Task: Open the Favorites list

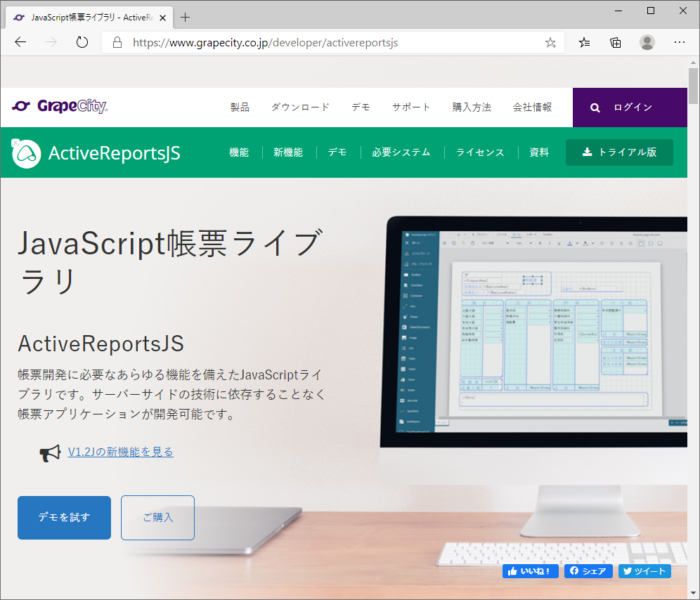Action: tap(584, 42)
